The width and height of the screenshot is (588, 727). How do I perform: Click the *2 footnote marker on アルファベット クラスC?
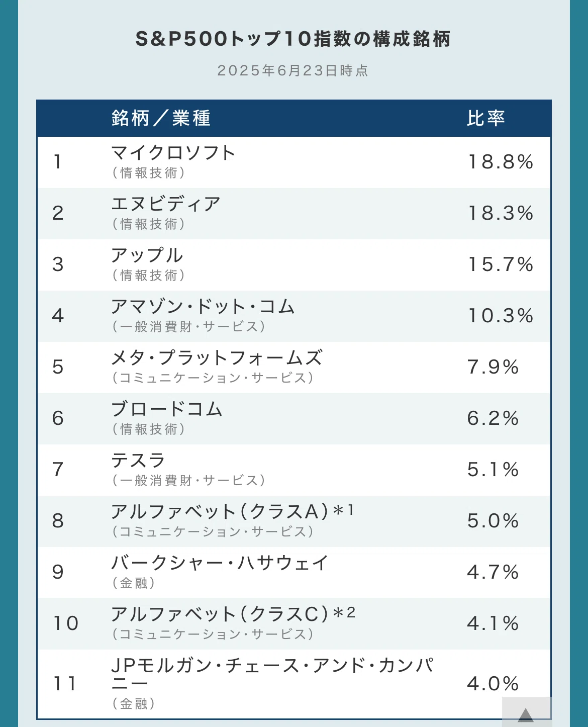(x=344, y=612)
